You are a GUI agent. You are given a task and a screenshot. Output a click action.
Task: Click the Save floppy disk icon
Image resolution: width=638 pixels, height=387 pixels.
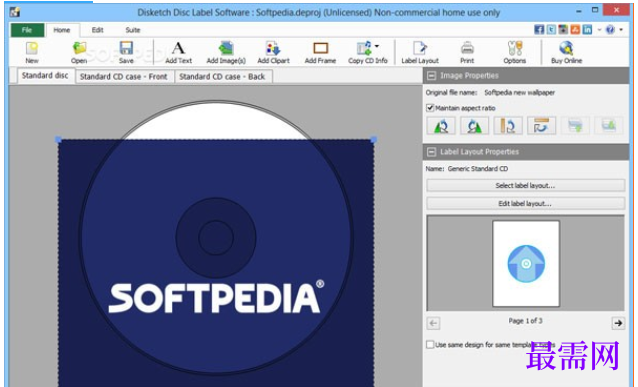point(126,52)
